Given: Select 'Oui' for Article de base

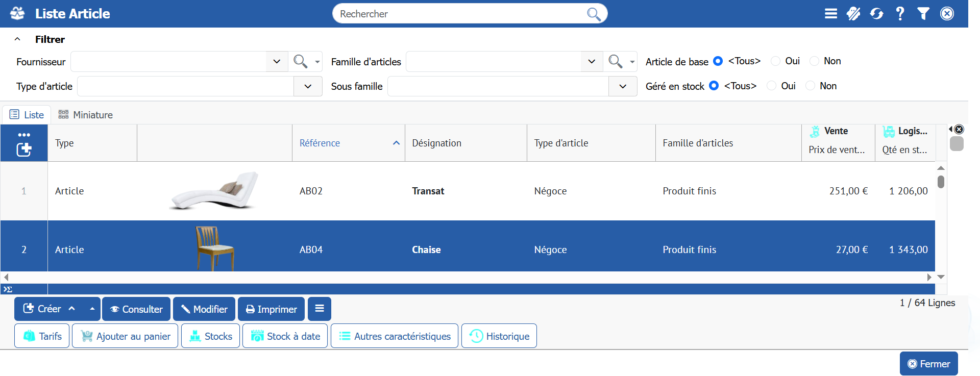Looking at the screenshot, I should 775,61.
